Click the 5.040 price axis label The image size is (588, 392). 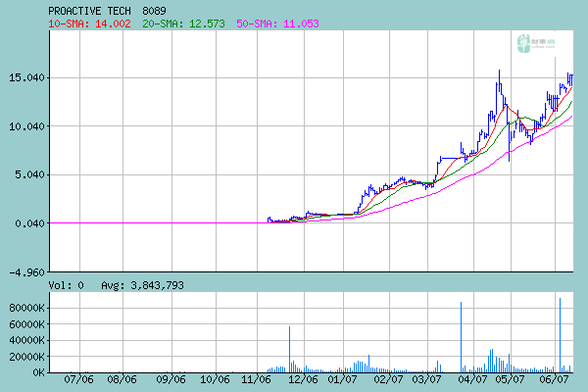tap(29, 174)
